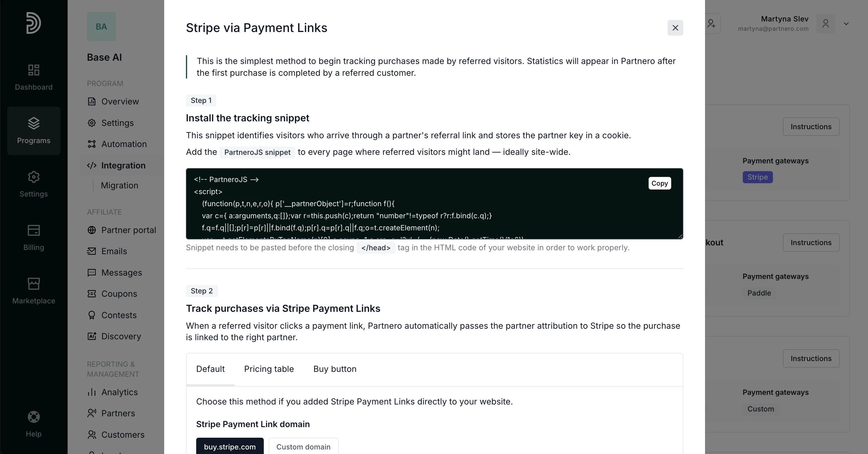Open the Migration sub-item under Integration

click(x=119, y=185)
